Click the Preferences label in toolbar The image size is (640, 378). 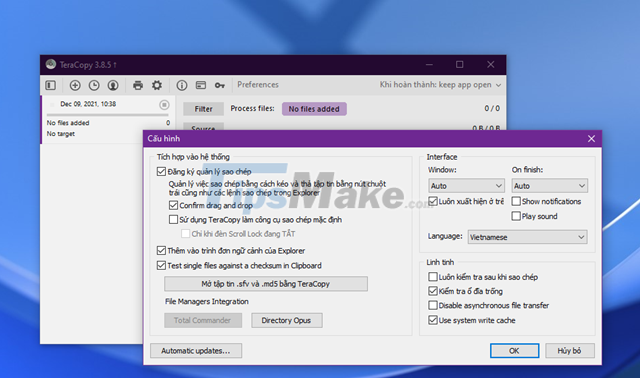coord(258,85)
